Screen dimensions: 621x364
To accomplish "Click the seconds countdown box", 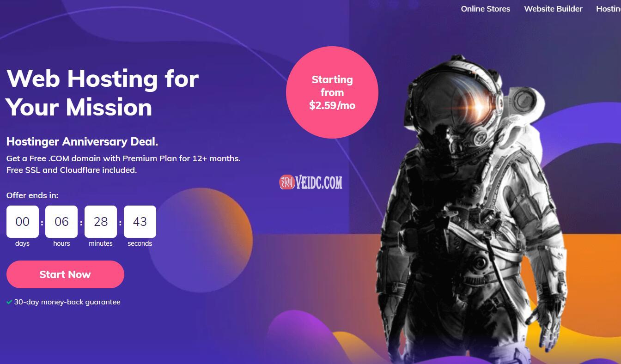I will (x=140, y=222).
